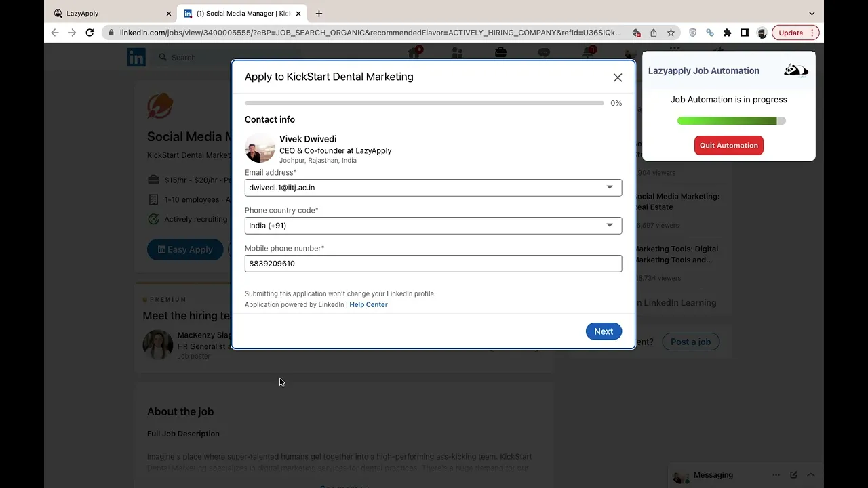Click Quit Automation button

(729, 145)
